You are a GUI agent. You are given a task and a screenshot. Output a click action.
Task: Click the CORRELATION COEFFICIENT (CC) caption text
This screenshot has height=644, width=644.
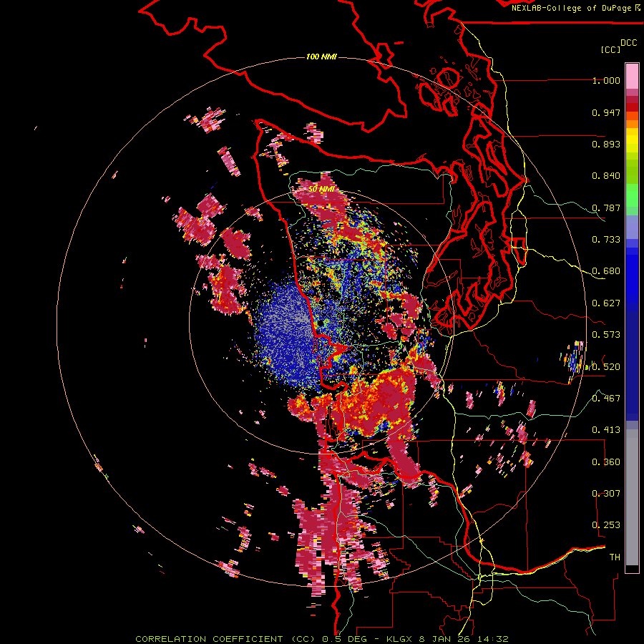point(225,639)
